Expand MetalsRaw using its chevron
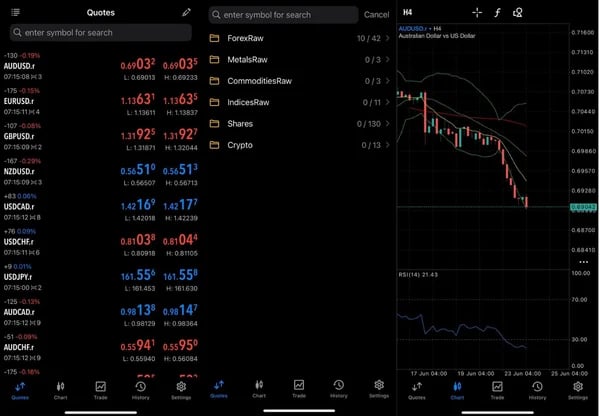Screen dimensions: 600x416 pyautogui.click(x=388, y=60)
